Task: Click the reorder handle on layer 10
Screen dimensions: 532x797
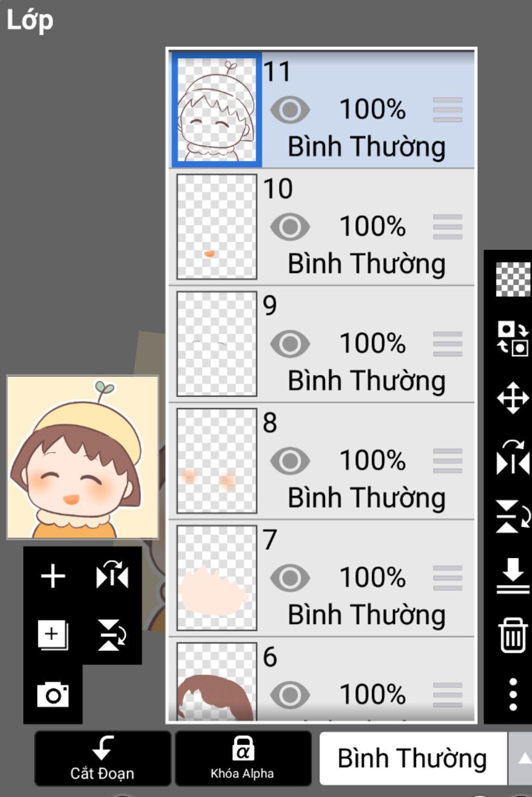Action: tap(447, 227)
